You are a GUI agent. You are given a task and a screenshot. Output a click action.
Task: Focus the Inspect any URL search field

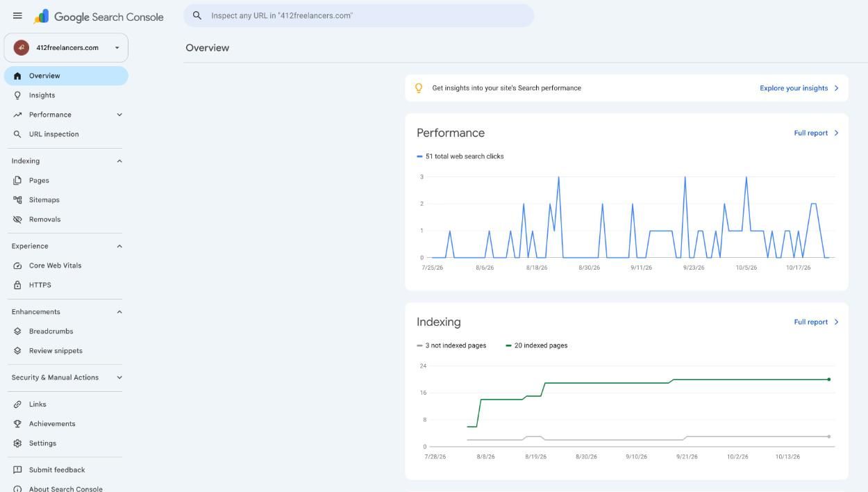point(359,15)
